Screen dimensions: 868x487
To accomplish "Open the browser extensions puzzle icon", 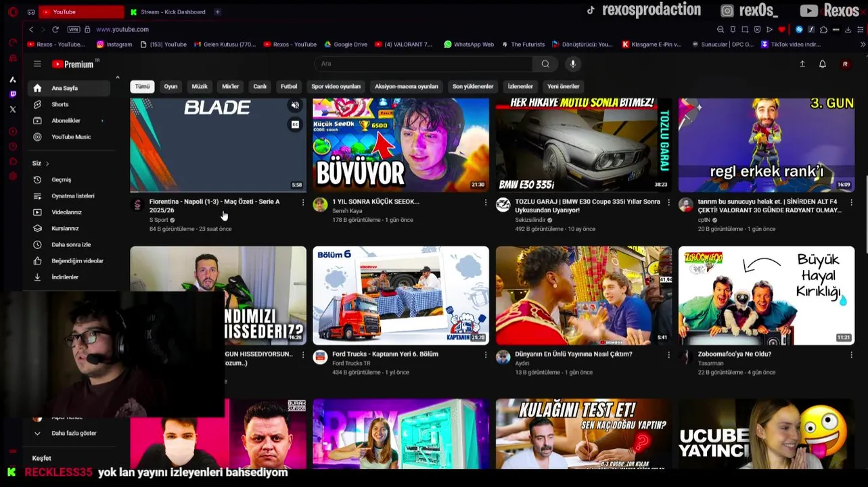I will point(823,29).
